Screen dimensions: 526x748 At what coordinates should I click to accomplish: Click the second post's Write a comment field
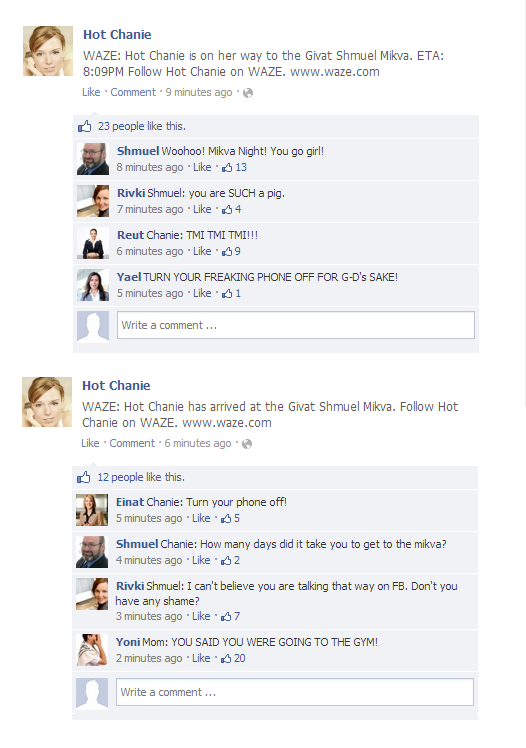pyautogui.click(x=295, y=692)
